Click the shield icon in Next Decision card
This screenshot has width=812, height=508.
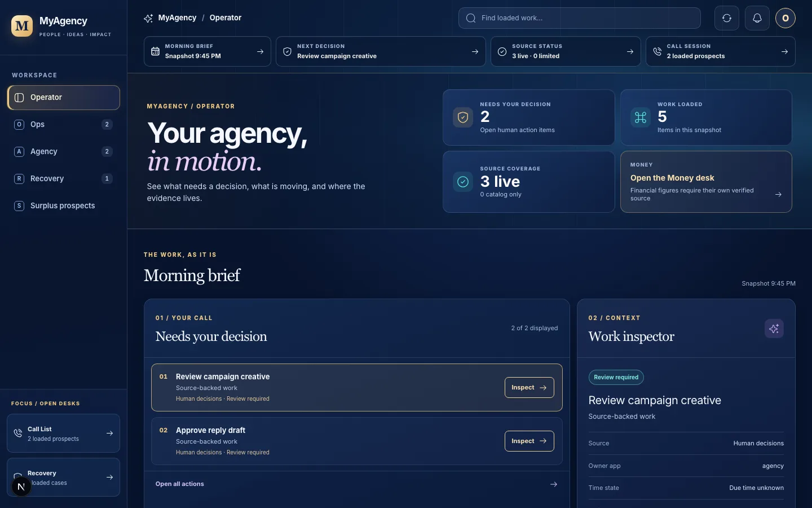point(287,51)
